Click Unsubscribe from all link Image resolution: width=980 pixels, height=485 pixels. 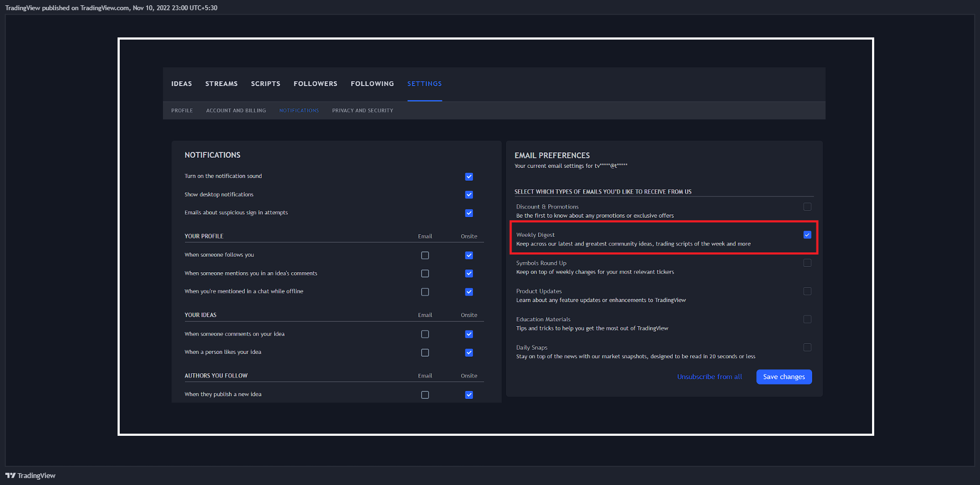pos(710,377)
